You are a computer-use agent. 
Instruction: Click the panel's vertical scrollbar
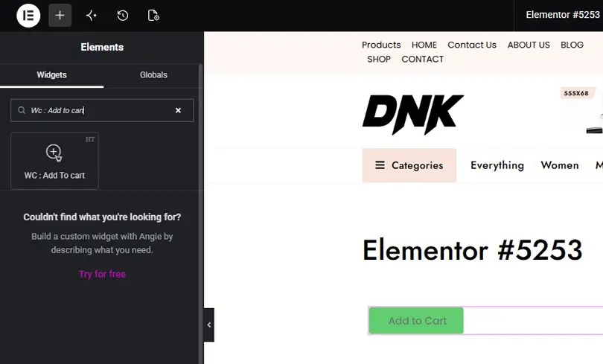coord(200,214)
